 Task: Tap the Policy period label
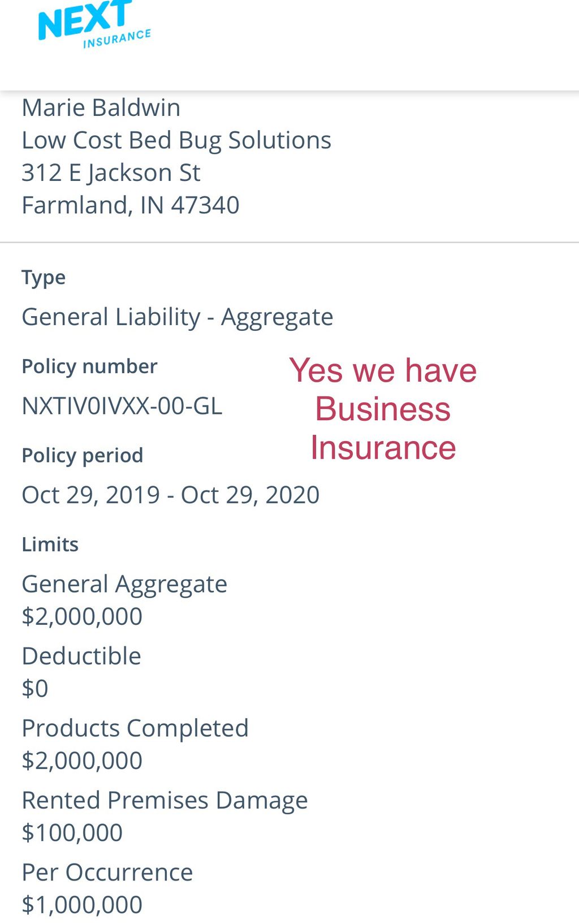click(x=83, y=455)
